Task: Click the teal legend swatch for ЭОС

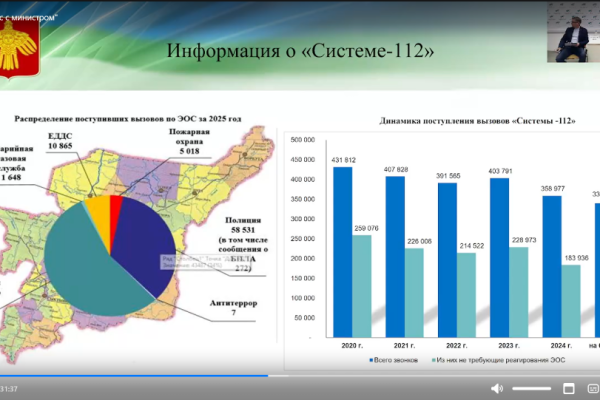Action: [x=434, y=360]
